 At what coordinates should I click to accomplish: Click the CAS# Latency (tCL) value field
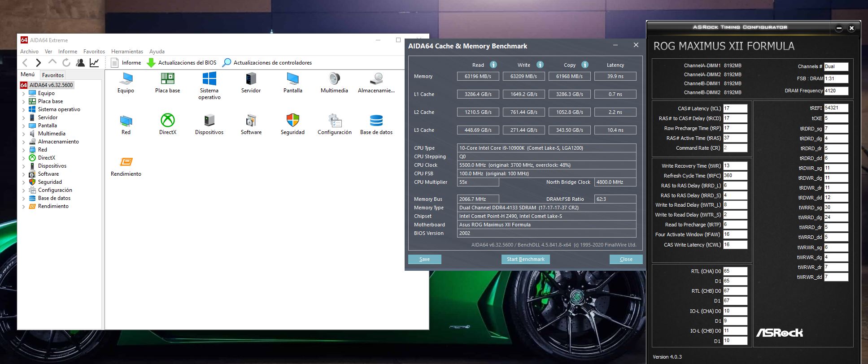[x=735, y=108]
